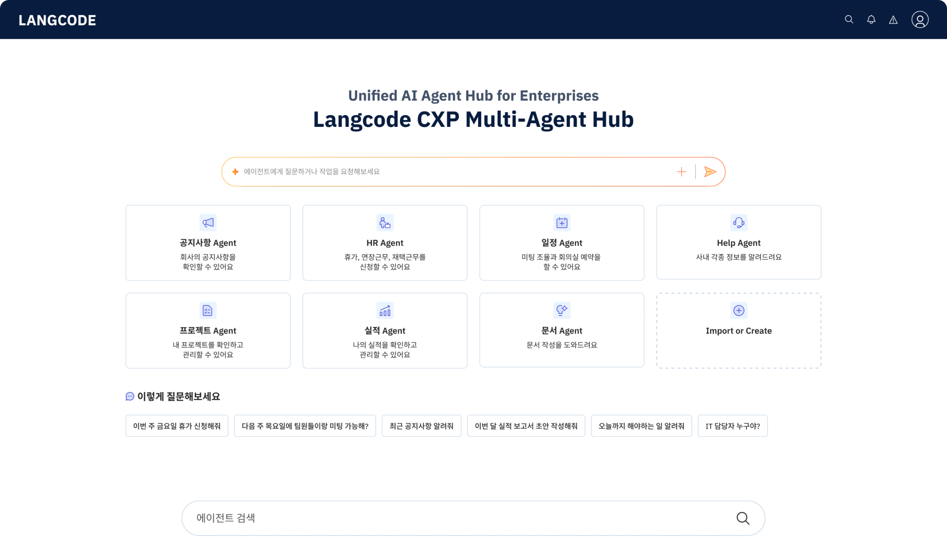
Task: Select suggestion '오늘까지 해야하는 일 알려줘'
Action: click(641, 426)
